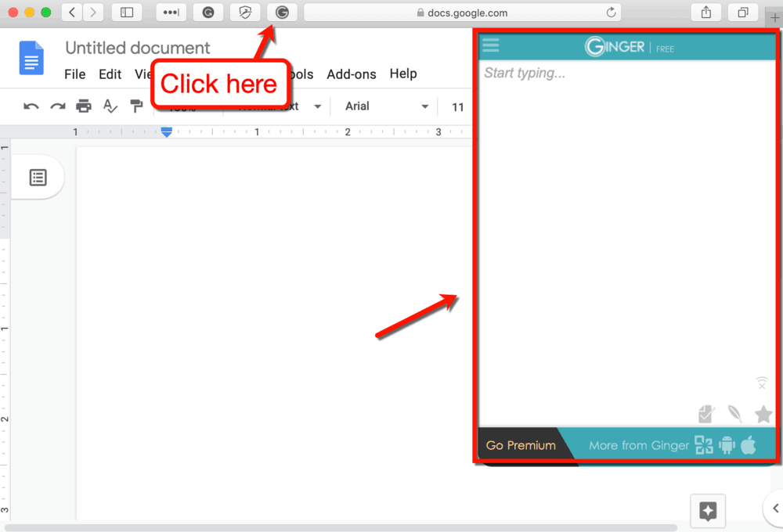This screenshot has height=532, width=783.
Task: Click the Redo icon
Action: [58, 106]
